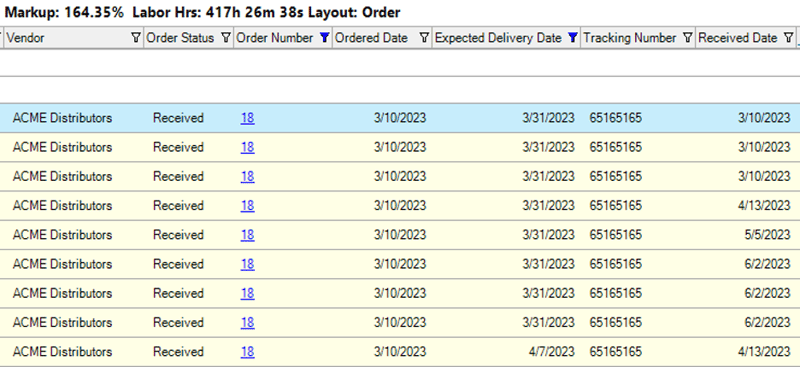The width and height of the screenshot is (800, 367).
Task: Open filter icon on Tracking Number column
Action: 688,38
